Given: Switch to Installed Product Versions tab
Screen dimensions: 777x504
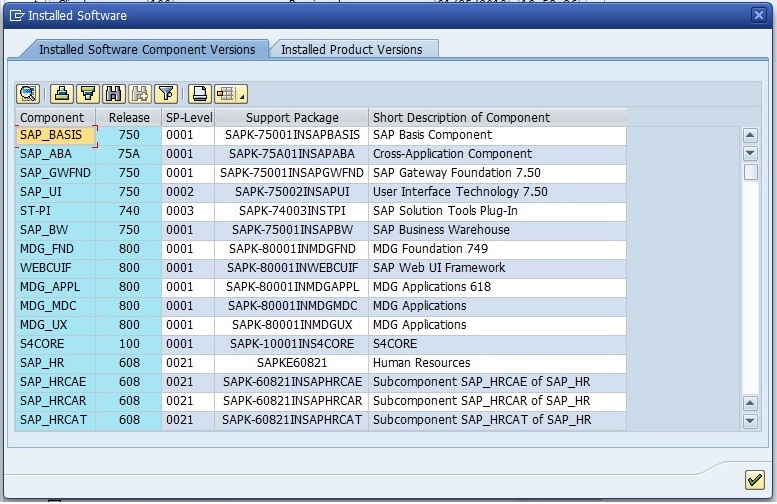Looking at the screenshot, I should [352, 50].
